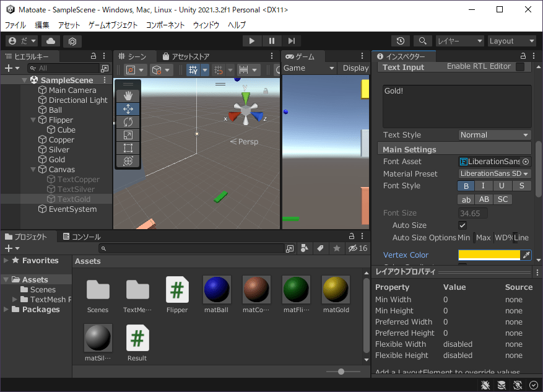
Task: Select the Rect tool in Scene toolbar
Action: (128, 148)
